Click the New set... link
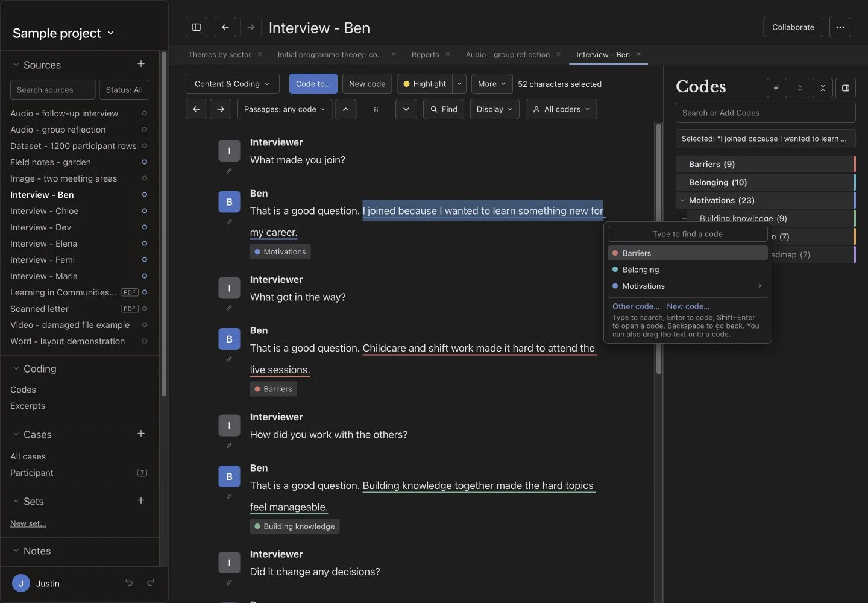The width and height of the screenshot is (868, 603). [x=28, y=523]
